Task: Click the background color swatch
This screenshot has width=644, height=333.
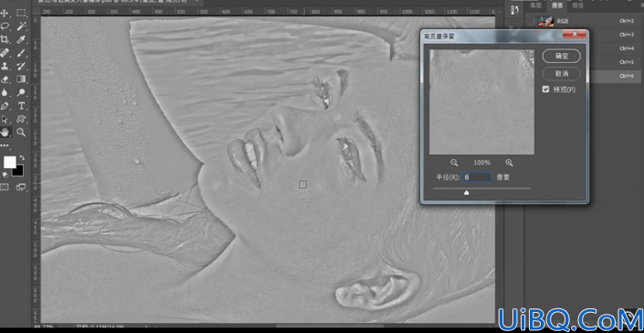Action: point(19,172)
